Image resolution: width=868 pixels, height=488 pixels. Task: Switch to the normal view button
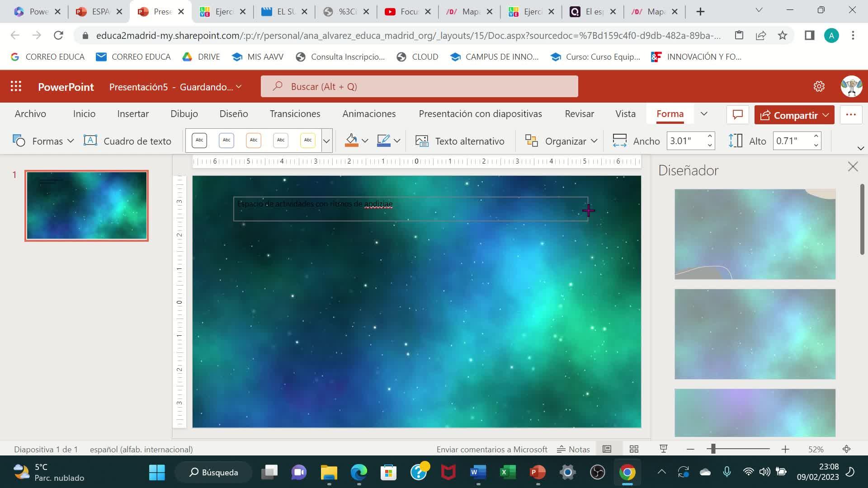[x=607, y=449]
